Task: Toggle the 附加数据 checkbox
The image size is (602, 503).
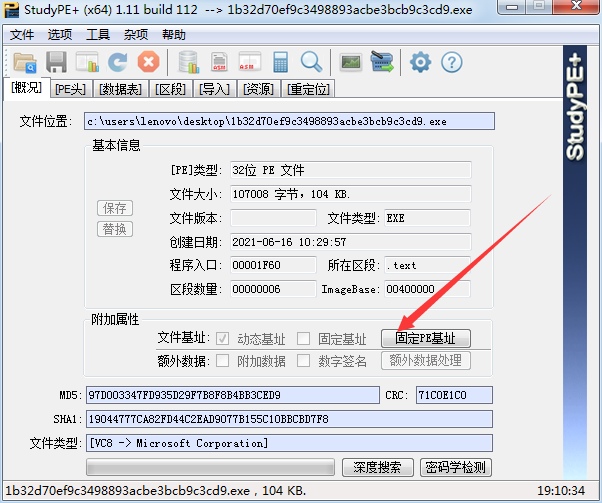Action: click(x=223, y=361)
